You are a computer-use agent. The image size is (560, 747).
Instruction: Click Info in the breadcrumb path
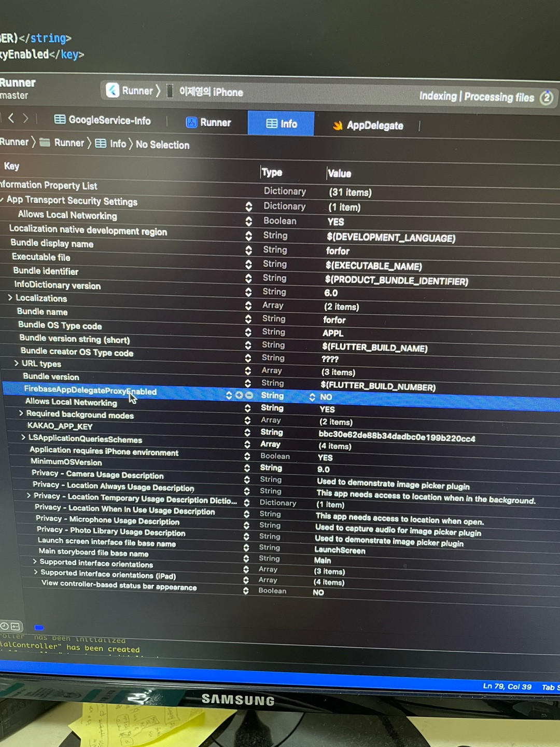111,144
